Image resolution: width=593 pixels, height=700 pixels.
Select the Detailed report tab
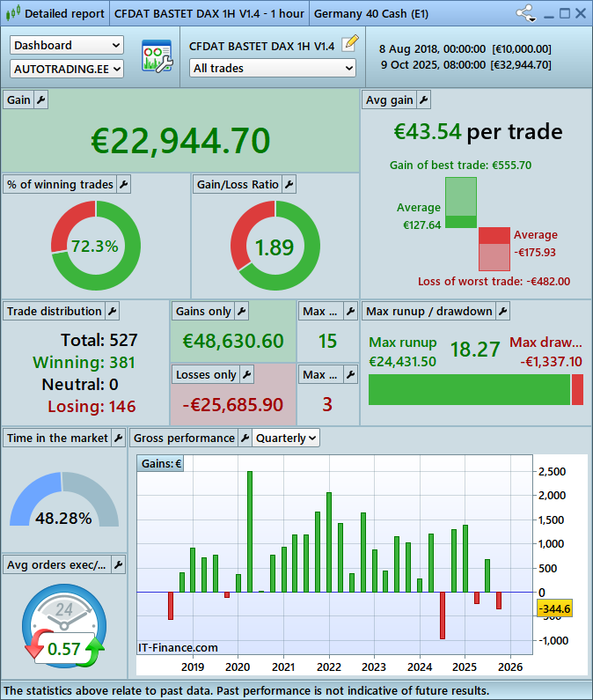point(55,13)
